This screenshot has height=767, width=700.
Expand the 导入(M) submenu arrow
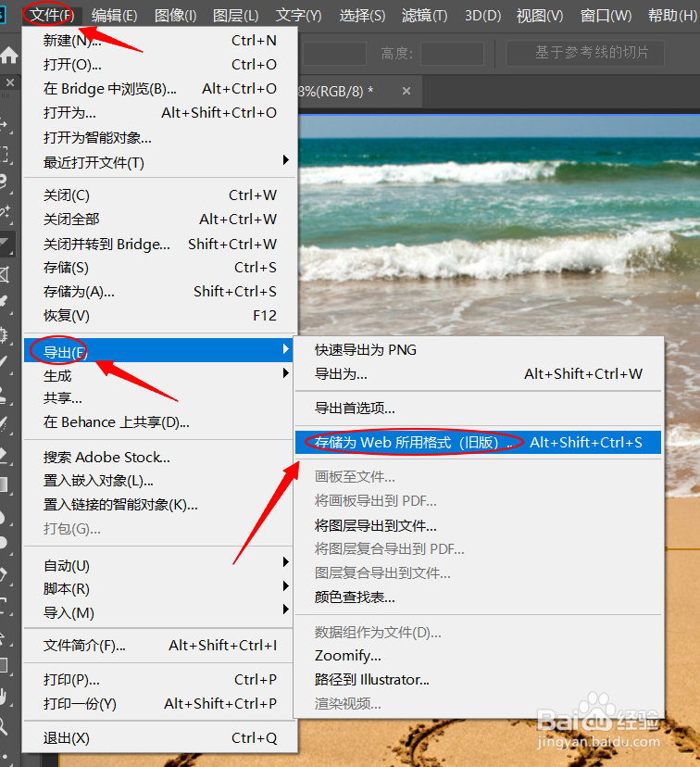286,610
